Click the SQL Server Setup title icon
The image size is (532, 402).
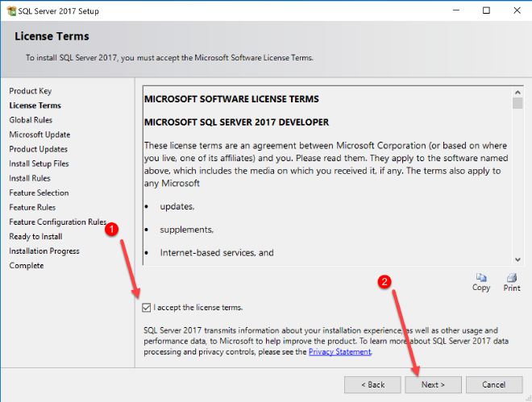[x=10, y=10]
